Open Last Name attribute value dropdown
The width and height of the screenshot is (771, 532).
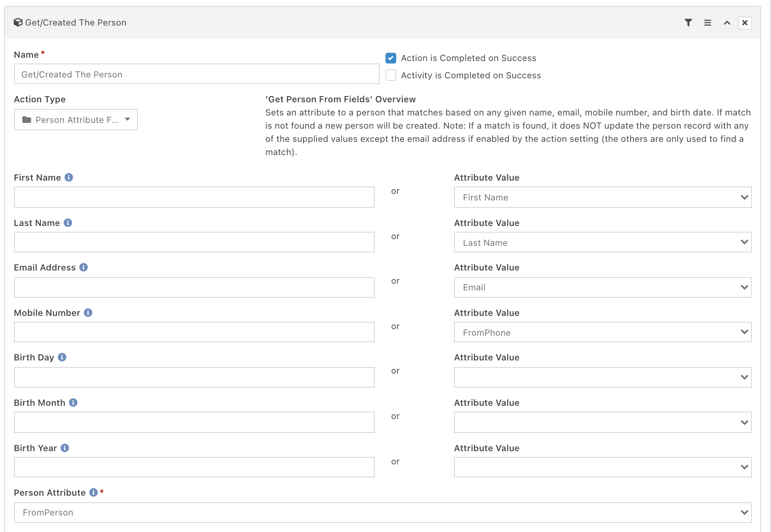coord(603,242)
